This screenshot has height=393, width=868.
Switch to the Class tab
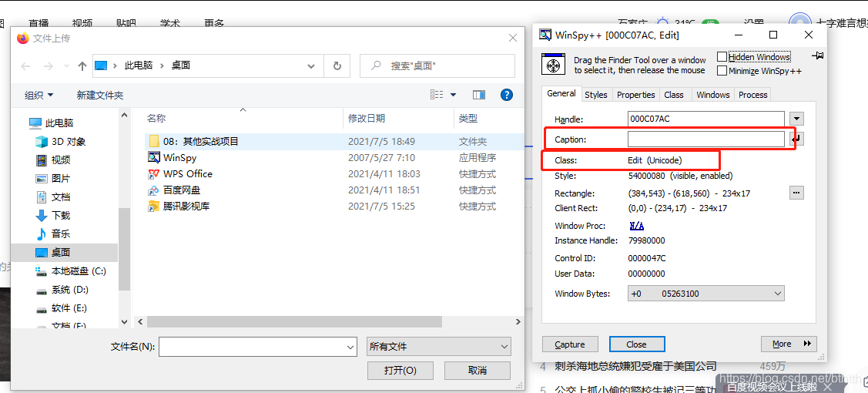(674, 95)
